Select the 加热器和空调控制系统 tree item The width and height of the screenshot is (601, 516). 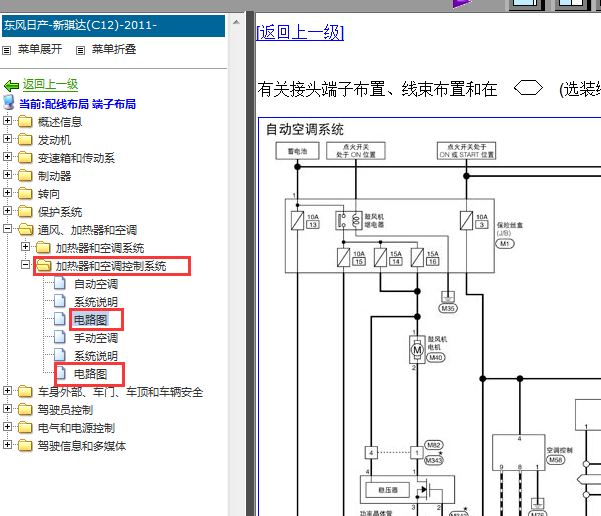tap(111, 266)
